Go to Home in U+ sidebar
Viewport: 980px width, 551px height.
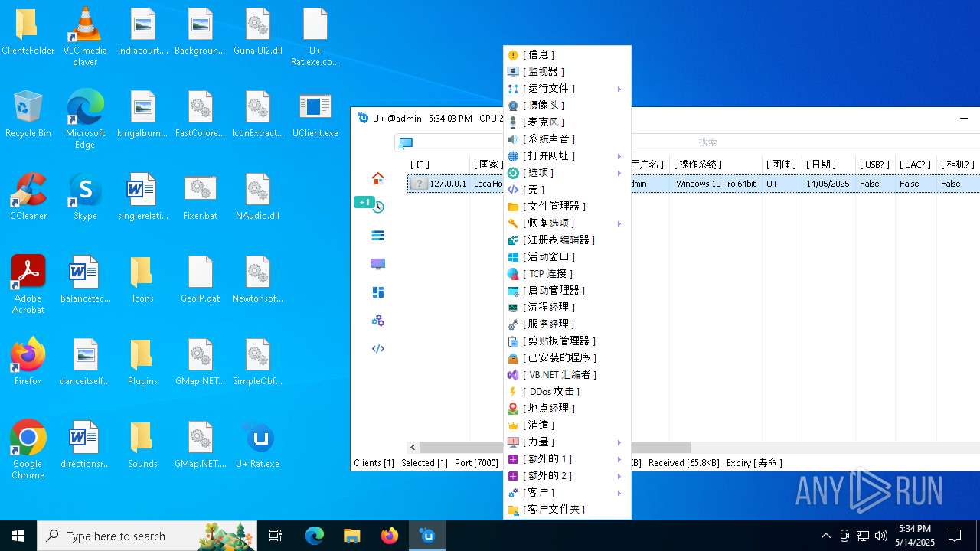377,178
